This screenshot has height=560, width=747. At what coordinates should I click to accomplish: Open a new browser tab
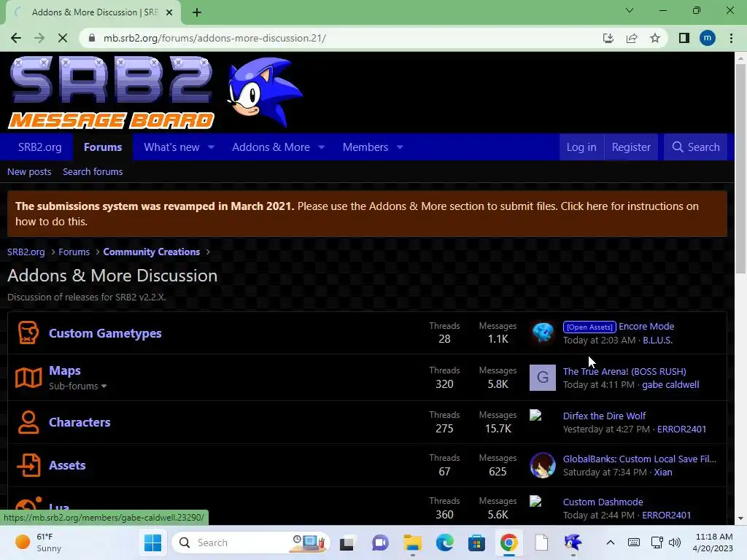point(197,12)
